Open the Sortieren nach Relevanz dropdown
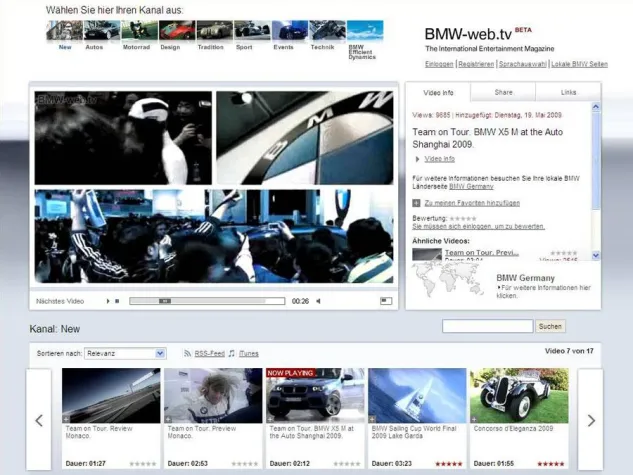Image resolution: width=633 pixels, height=475 pixels. coord(125,354)
